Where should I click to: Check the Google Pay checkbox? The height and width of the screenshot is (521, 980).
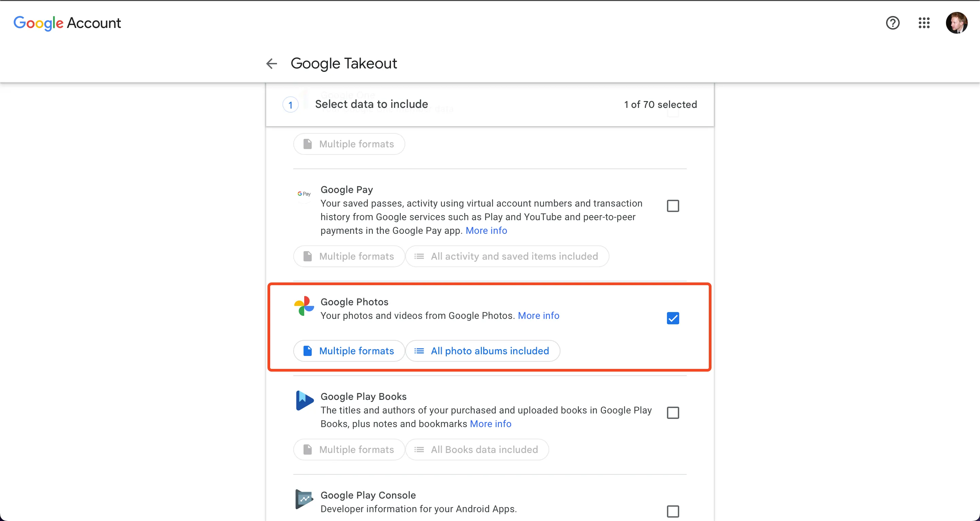coord(673,206)
